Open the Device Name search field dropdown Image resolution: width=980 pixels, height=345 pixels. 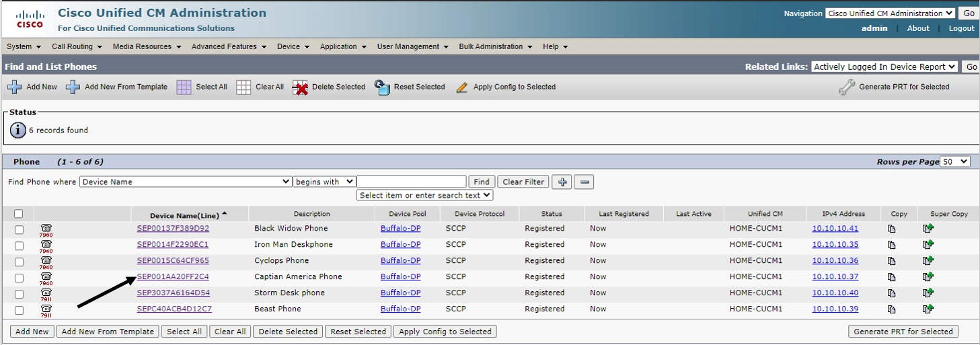coord(185,182)
